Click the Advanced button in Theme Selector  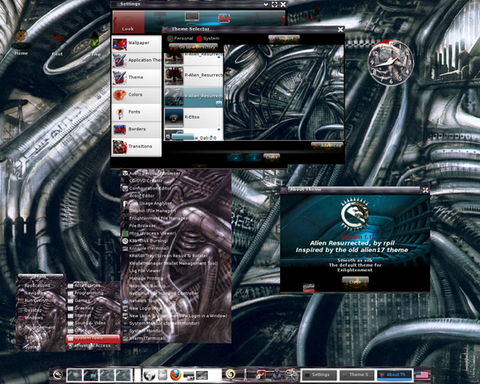point(327,146)
